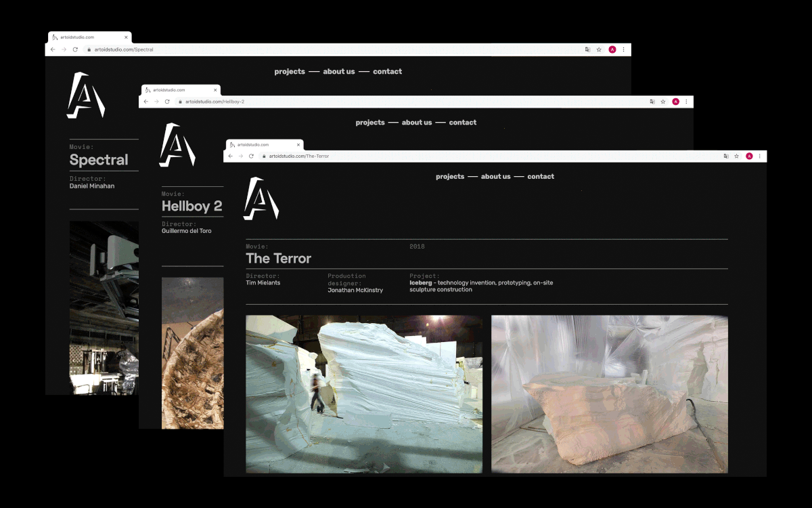The image size is (812, 508).
Task: Open the foam block sculpture photo
Action: (609, 394)
